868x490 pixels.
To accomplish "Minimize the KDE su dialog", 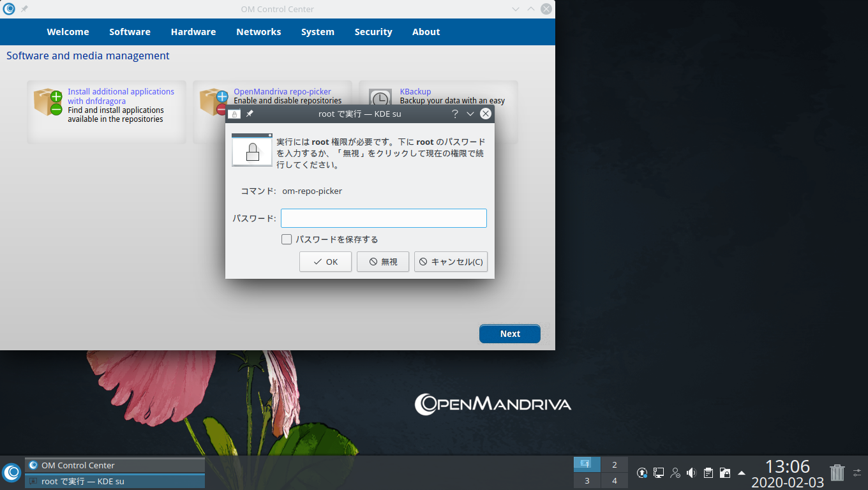I will 470,114.
